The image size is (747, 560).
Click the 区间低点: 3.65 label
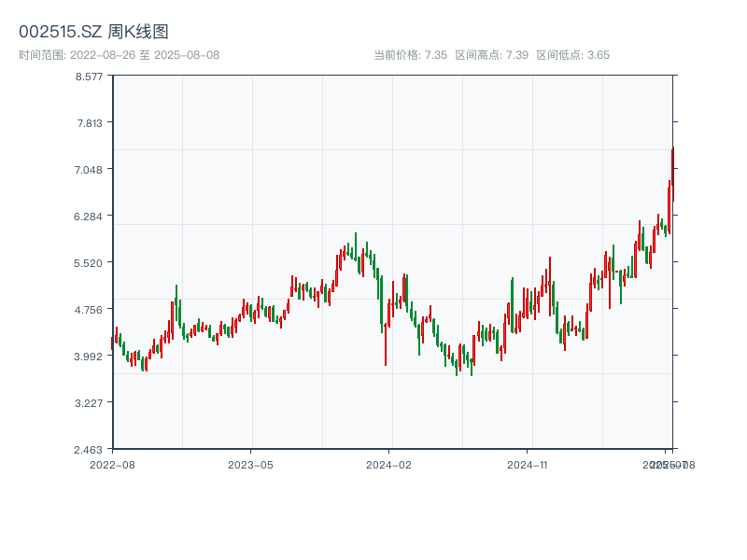point(573,55)
